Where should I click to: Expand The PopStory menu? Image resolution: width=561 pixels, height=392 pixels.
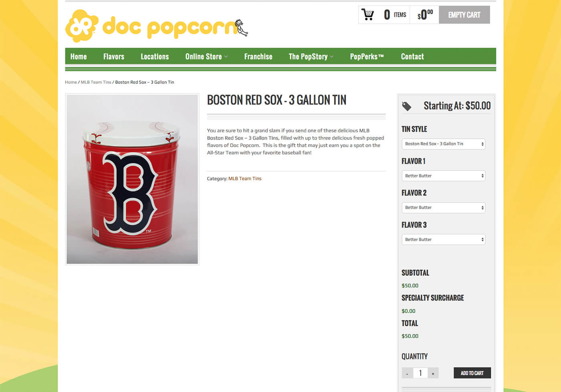(x=311, y=57)
